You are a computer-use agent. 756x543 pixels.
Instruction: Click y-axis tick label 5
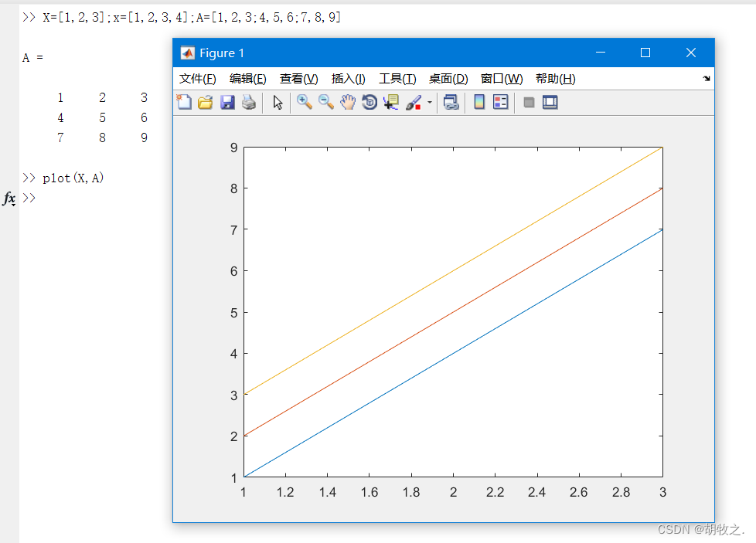pos(234,313)
